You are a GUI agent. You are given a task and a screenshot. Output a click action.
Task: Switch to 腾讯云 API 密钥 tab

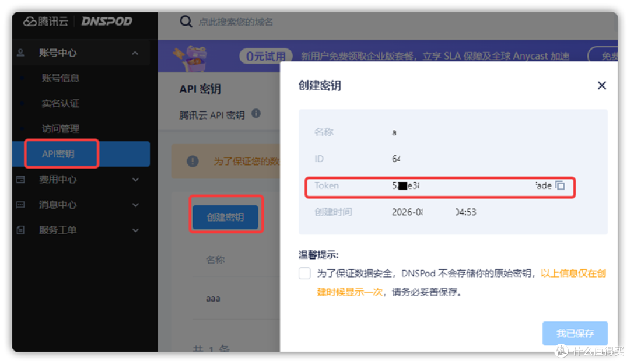pyautogui.click(x=212, y=116)
